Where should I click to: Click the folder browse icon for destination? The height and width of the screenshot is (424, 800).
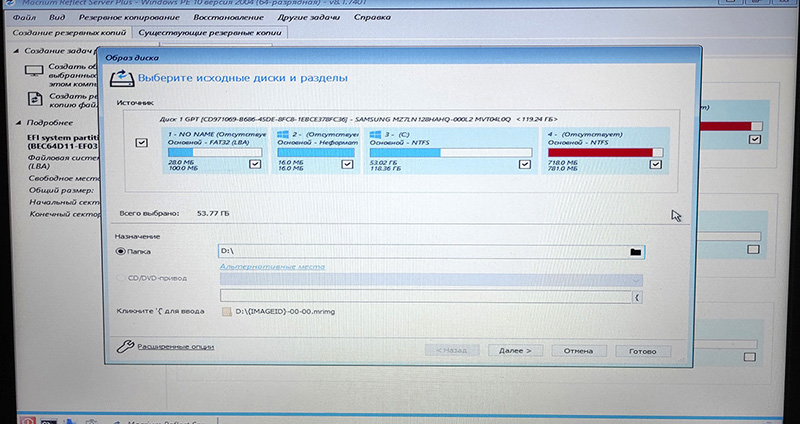click(635, 252)
